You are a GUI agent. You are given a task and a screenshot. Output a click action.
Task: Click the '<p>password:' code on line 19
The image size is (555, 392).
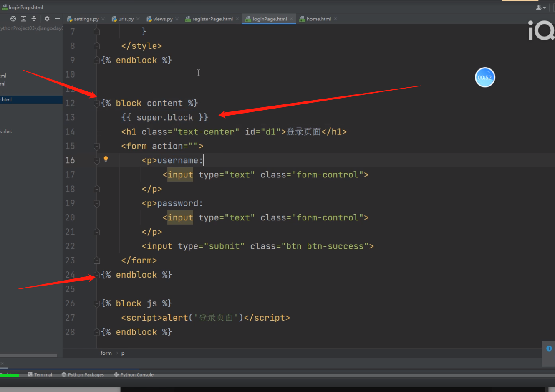click(172, 203)
